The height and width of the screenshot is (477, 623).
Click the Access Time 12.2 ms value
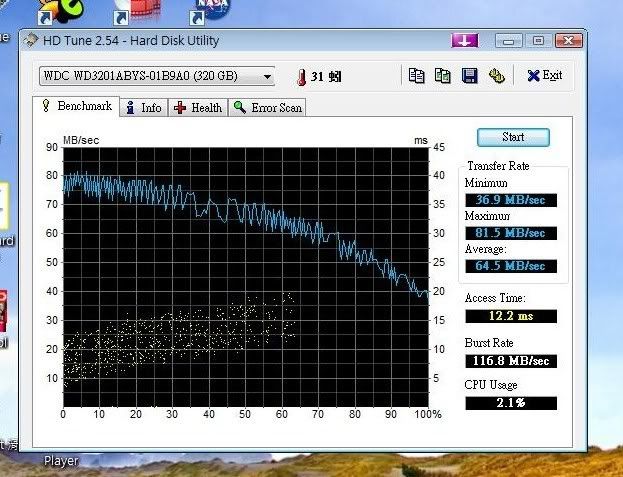click(511, 317)
